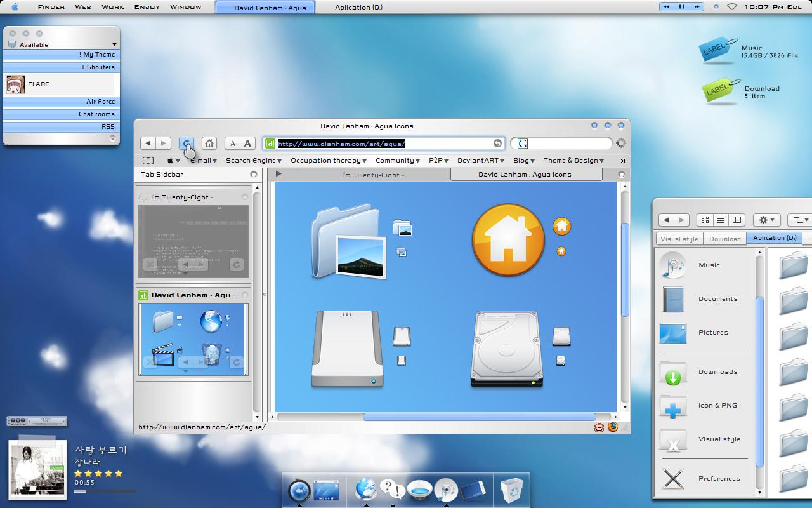Switch to the I'm Twenty-Eight browser tab
Image resolution: width=812 pixels, height=508 pixels.
click(373, 175)
